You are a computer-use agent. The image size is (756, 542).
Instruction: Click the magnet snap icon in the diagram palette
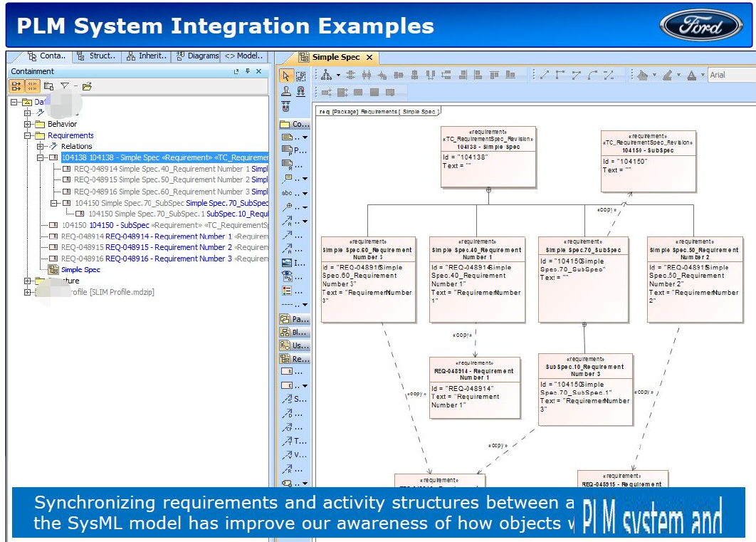coord(300,91)
